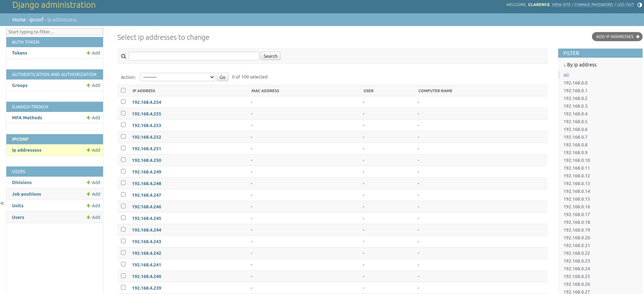The width and height of the screenshot is (644, 294).
Task: Check the box for 192.168.4.254
Action: (123, 102)
